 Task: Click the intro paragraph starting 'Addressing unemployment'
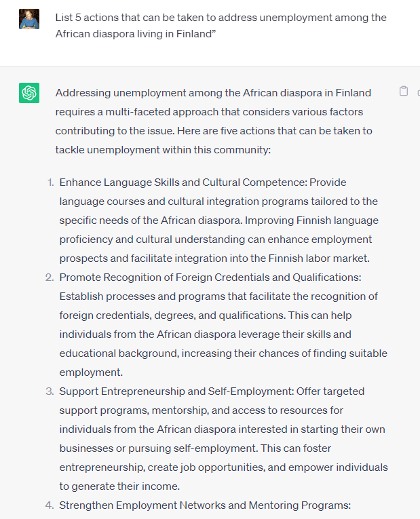[214, 121]
